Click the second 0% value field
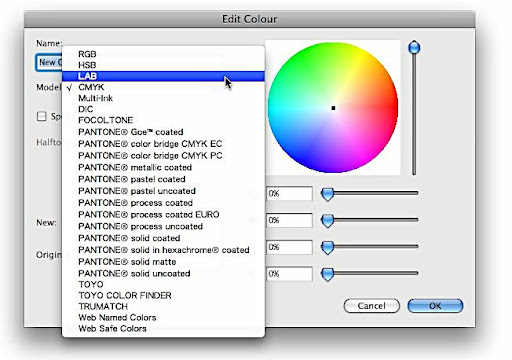Screen dimensions: 512x360 289,220
